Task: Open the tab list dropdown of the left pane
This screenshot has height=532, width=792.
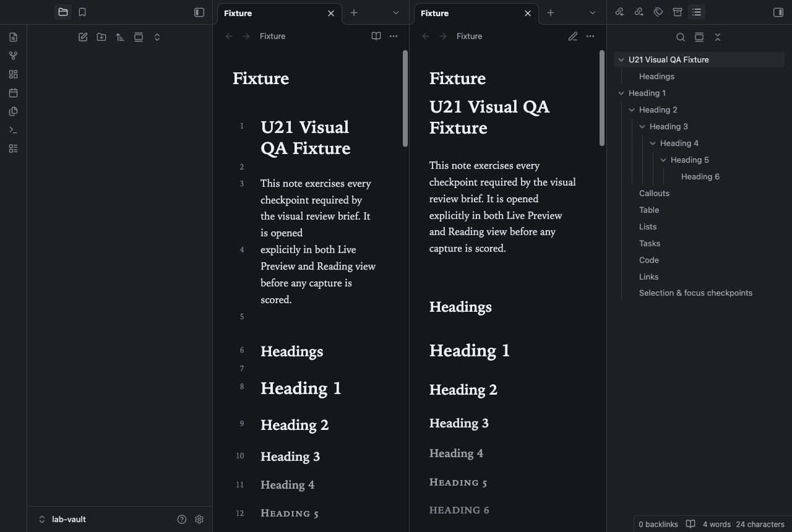Action: [x=396, y=12]
